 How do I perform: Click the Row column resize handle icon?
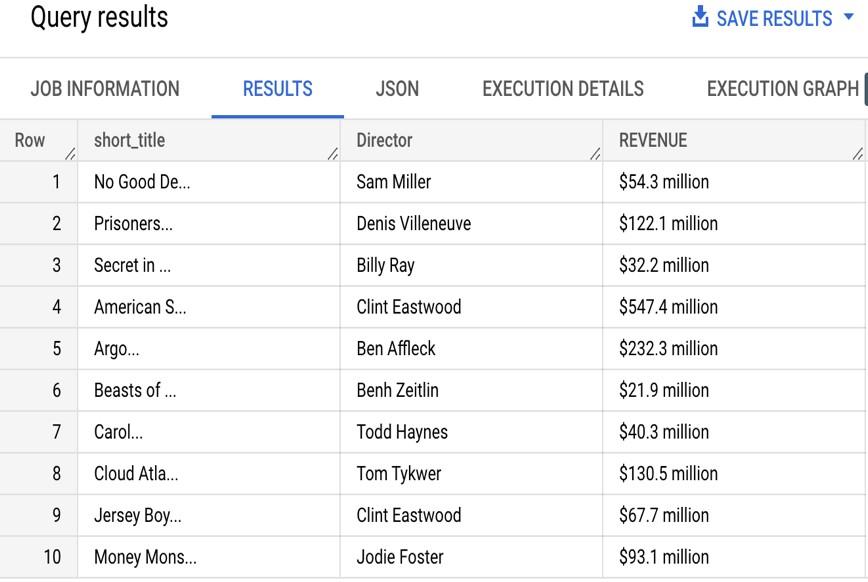click(x=70, y=153)
